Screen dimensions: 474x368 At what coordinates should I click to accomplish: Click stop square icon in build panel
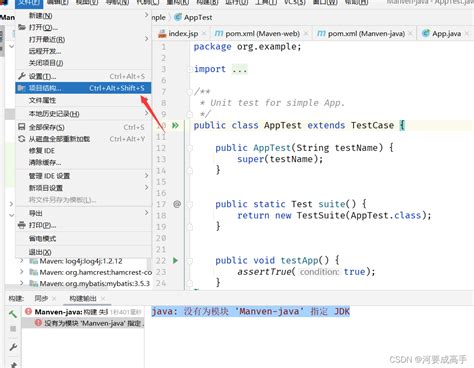click(x=13, y=329)
